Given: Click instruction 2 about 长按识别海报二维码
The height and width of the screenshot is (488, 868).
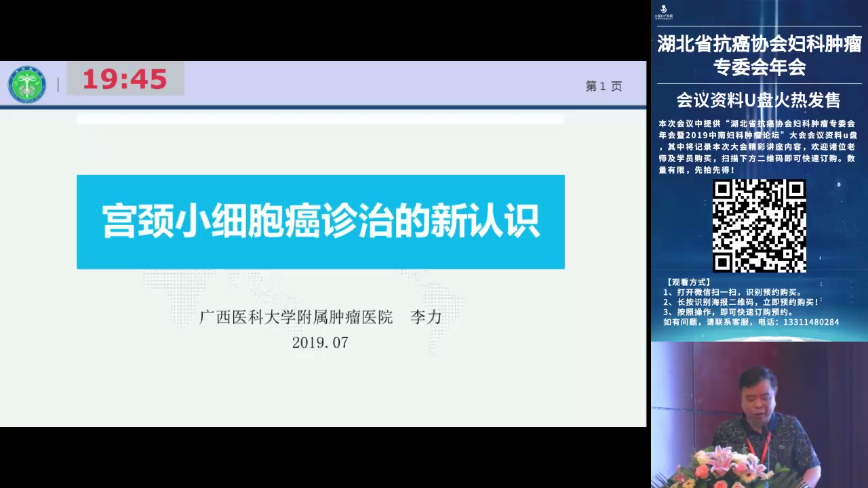Looking at the screenshot, I should (x=741, y=302).
